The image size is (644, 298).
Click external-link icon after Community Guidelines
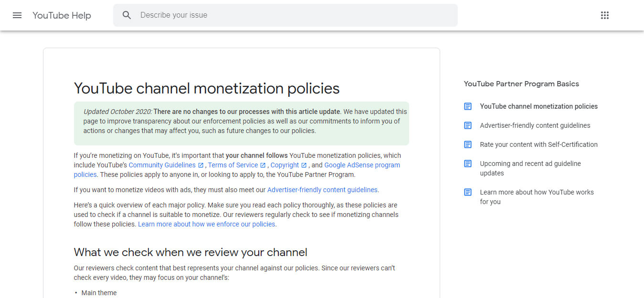pyautogui.click(x=201, y=165)
